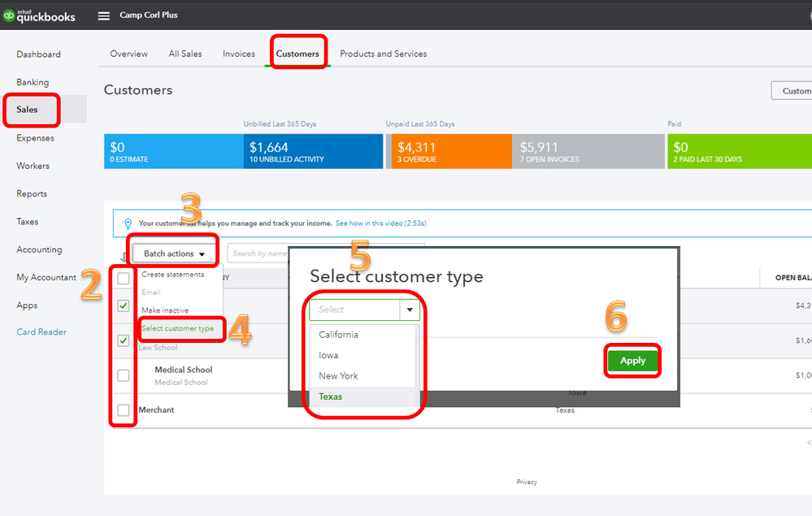The height and width of the screenshot is (516, 812).
Task: Open Accounting in sidebar
Action: [x=39, y=249]
